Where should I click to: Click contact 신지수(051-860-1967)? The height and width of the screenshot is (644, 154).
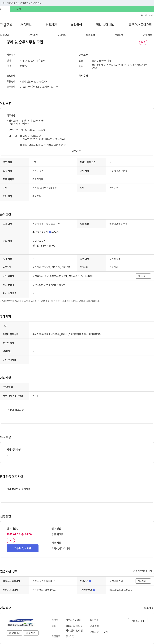point(44,590)
